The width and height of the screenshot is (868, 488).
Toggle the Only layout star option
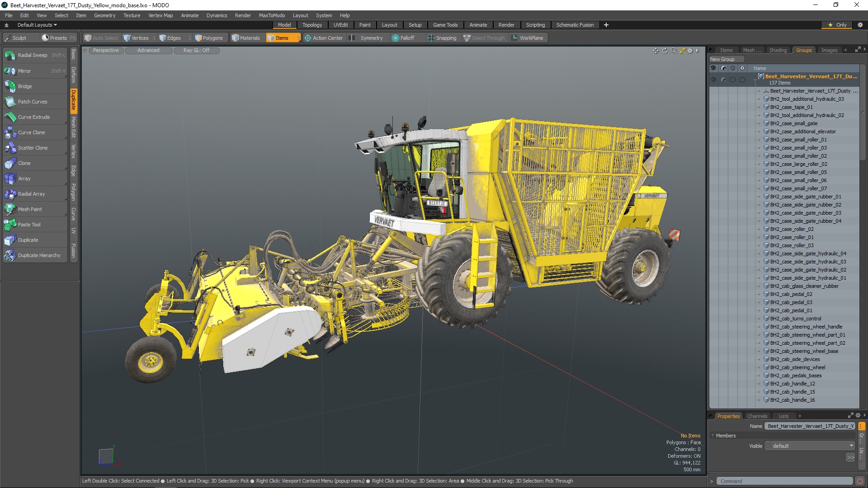click(837, 25)
